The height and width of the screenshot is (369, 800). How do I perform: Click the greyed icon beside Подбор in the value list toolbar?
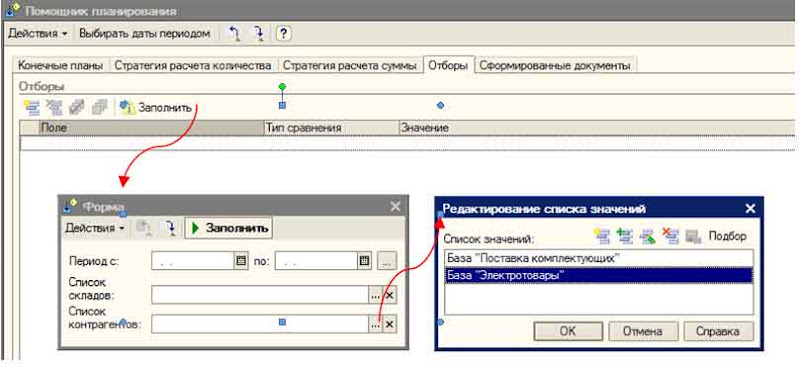[692, 236]
